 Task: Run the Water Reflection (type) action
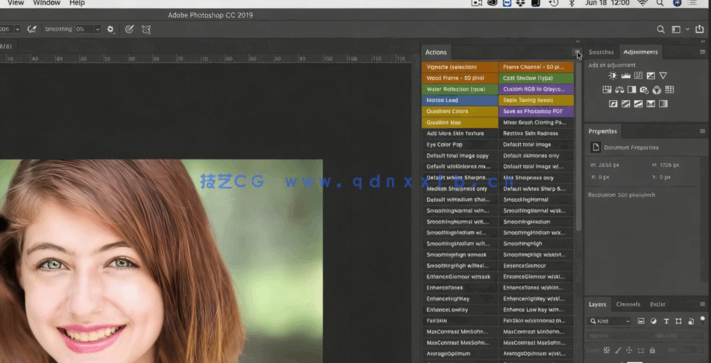[x=460, y=89]
